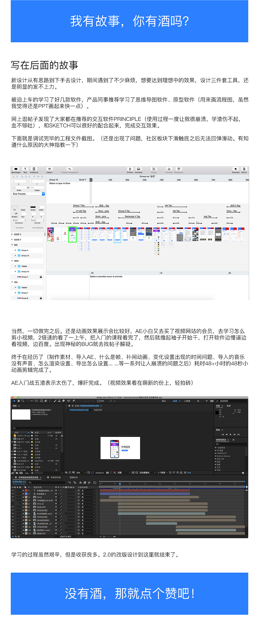
Task: Open the 手机空外框 timeline tab
Action: (55, 477)
